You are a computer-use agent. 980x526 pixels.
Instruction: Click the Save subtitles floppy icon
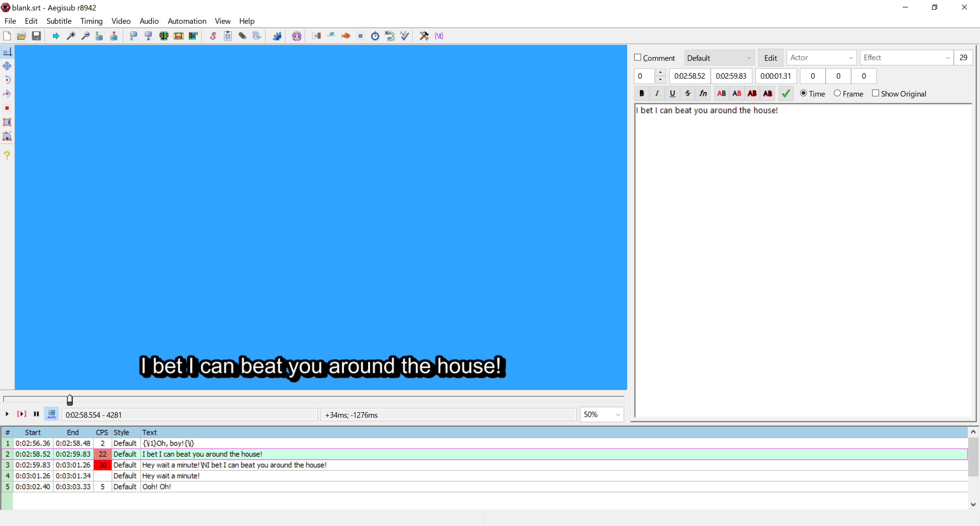(x=36, y=36)
